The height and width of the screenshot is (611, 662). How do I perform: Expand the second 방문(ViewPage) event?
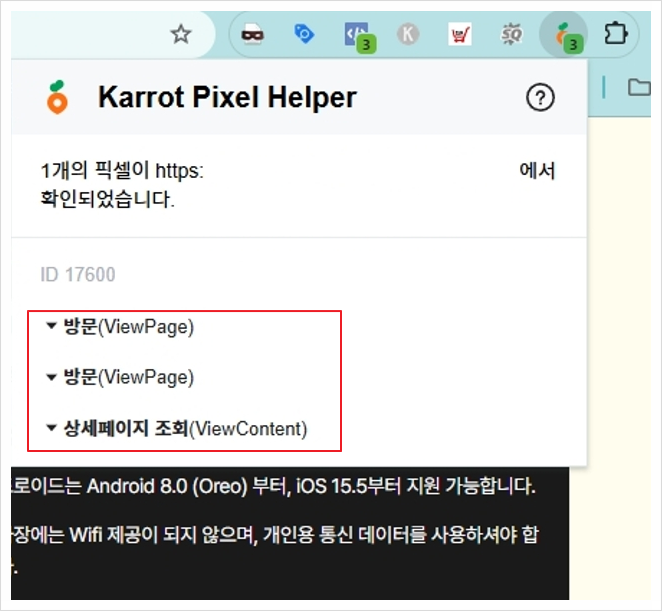coord(120,377)
